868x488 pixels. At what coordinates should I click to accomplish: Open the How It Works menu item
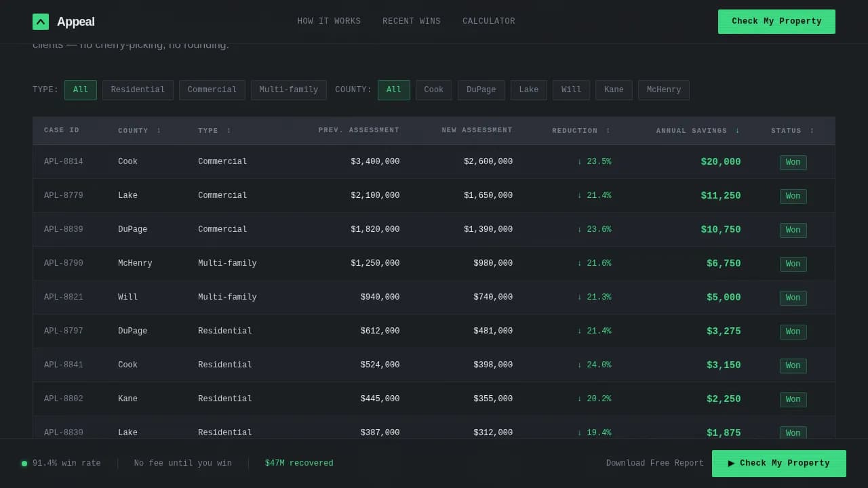[329, 22]
